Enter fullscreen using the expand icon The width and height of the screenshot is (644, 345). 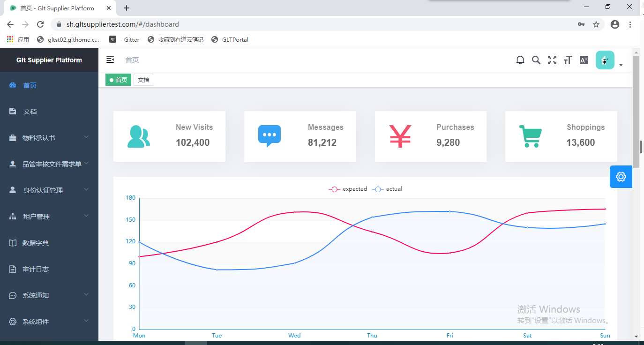tap(552, 60)
